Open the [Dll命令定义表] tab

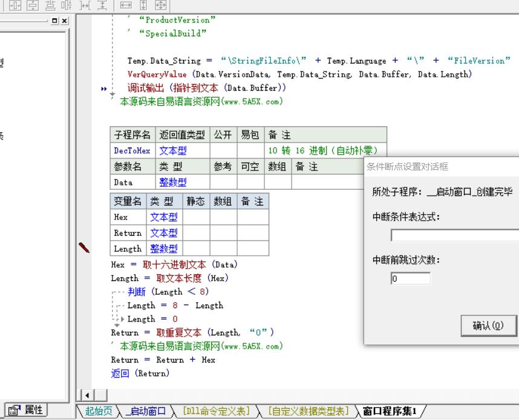pyautogui.click(x=216, y=411)
